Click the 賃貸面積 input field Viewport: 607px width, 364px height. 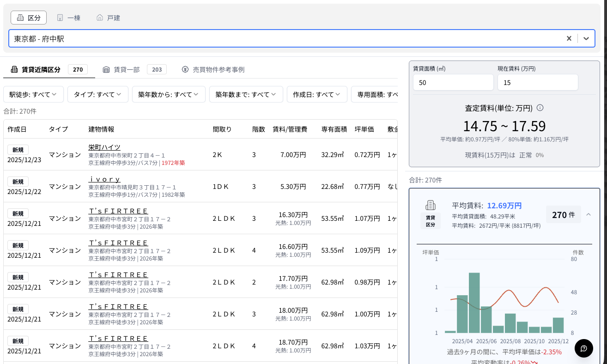[453, 82]
